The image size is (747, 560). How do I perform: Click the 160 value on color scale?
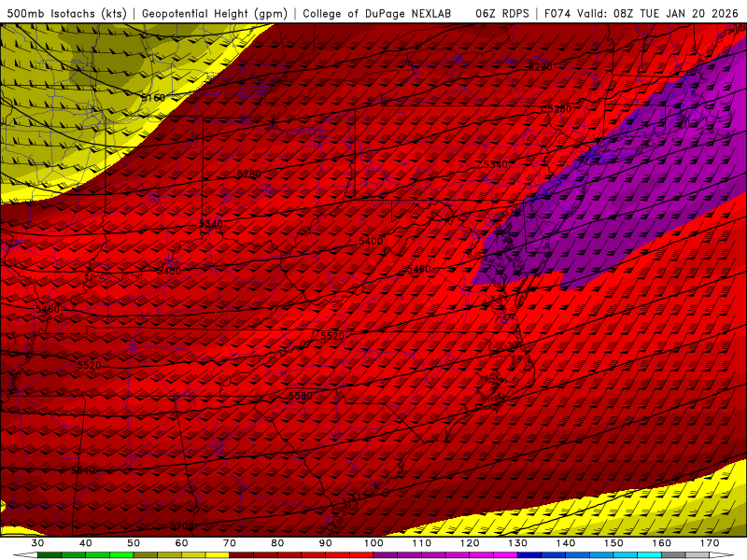pos(662,543)
